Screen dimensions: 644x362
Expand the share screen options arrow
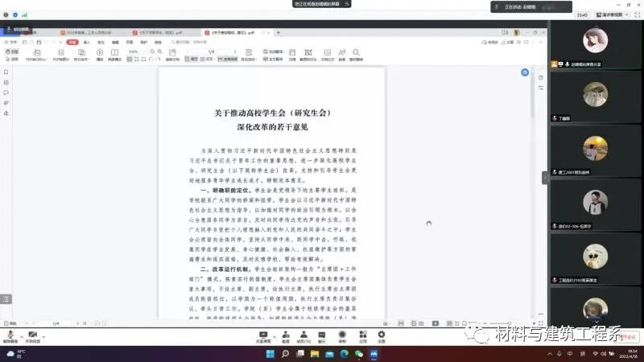tap(275, 337)
